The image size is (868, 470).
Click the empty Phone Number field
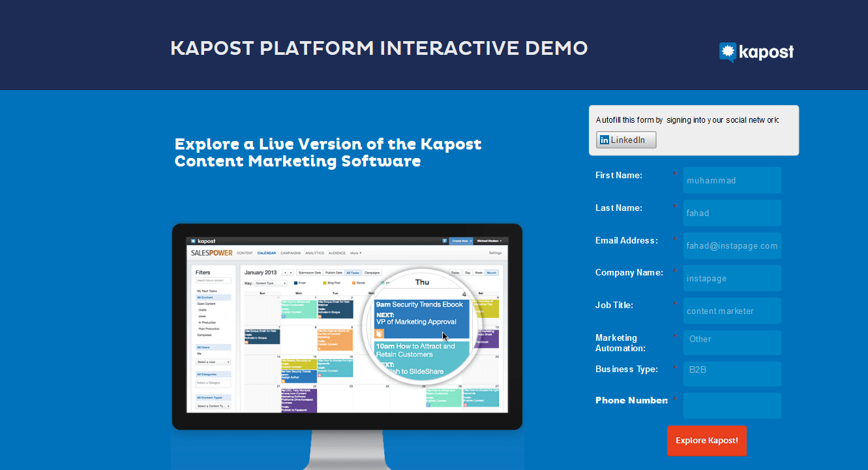pyautogui.click(x=732, y=405)
